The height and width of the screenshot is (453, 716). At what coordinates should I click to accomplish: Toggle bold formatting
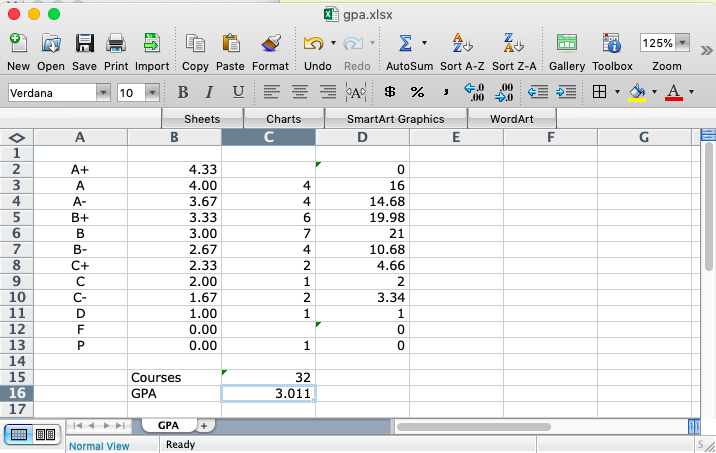pyautogui.click(x=182, y=92)
